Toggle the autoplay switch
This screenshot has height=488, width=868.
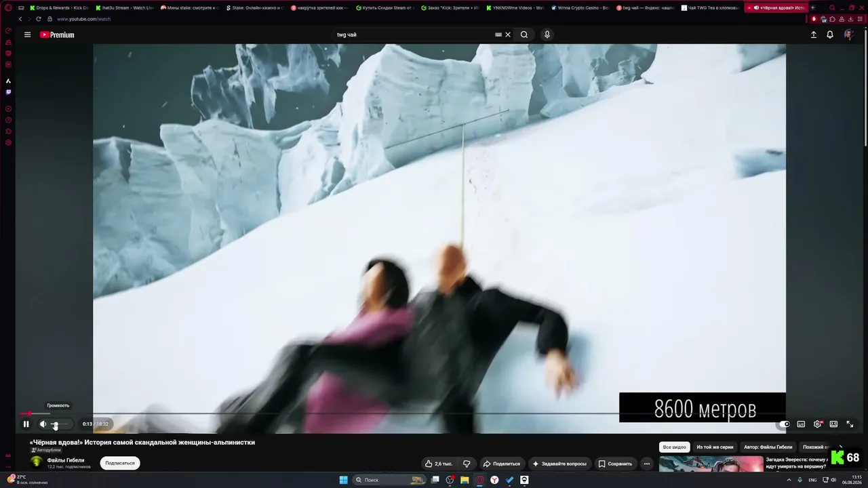coord(785,424)
